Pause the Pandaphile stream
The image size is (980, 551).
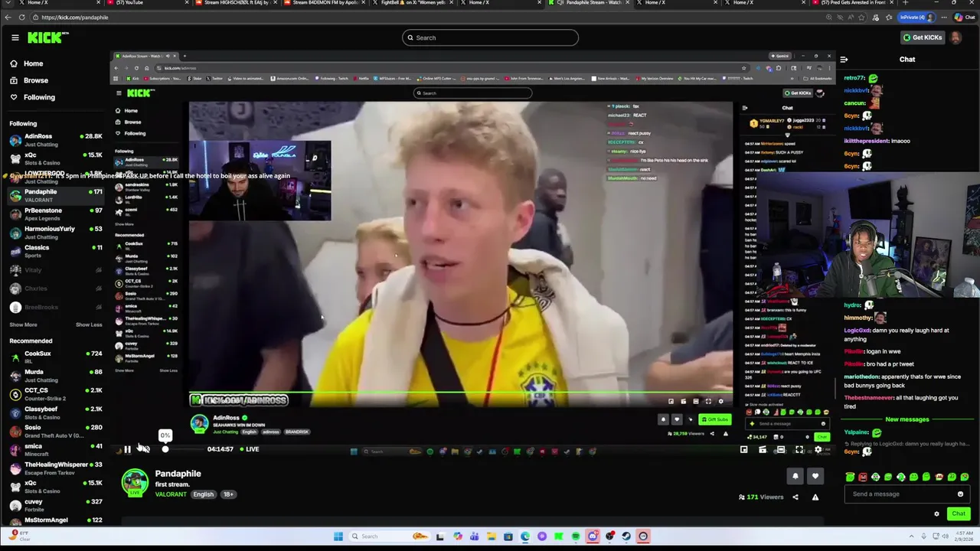click(127, 449)
